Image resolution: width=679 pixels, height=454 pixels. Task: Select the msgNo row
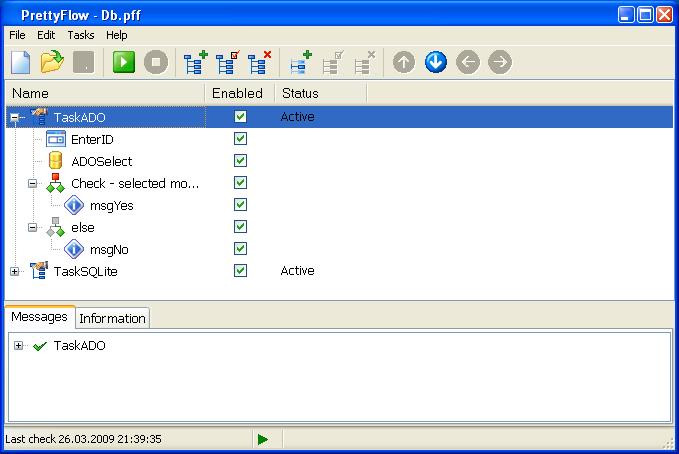[340, 250]
